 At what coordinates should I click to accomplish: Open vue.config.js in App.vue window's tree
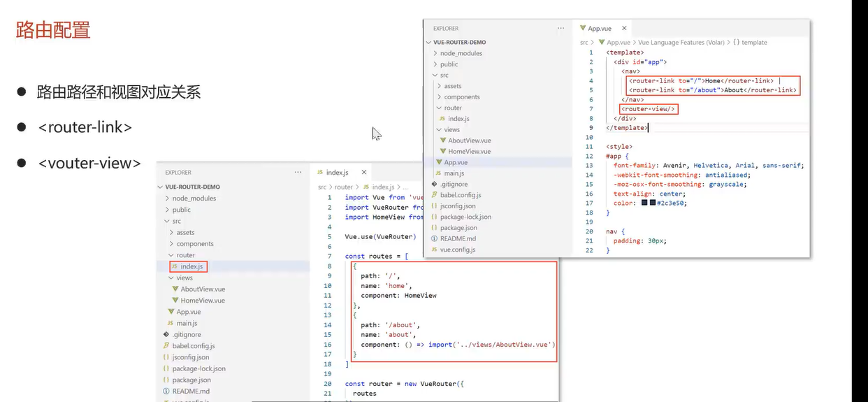point(457,250)
